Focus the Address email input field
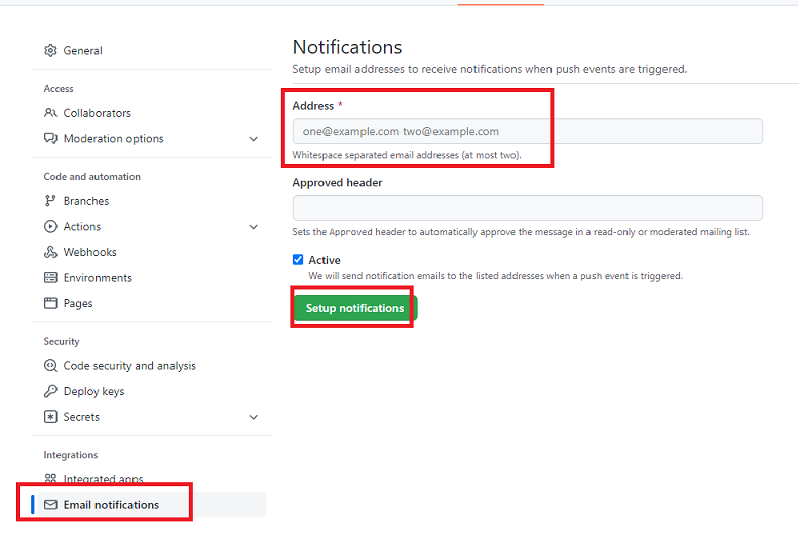 [528, 131]
